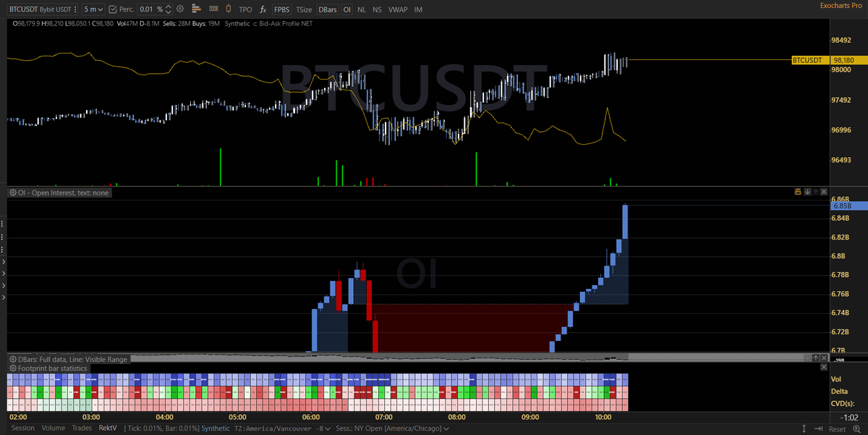Expand the first left-edge chevron arrow

[4, 262]
